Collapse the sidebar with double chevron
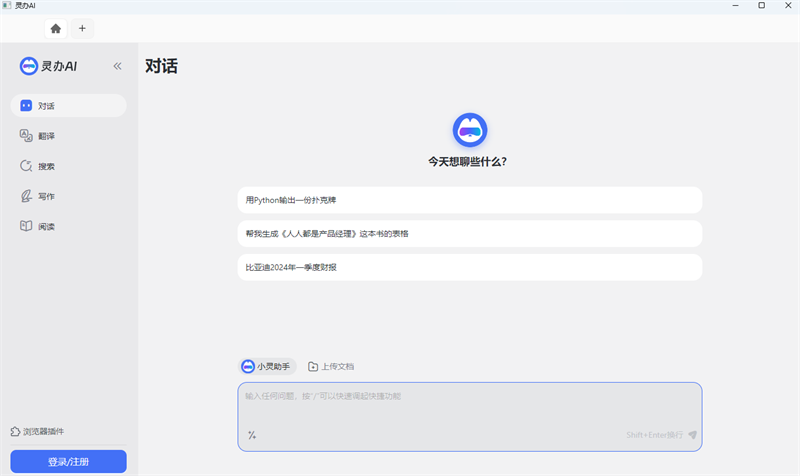 pos(117,66)
